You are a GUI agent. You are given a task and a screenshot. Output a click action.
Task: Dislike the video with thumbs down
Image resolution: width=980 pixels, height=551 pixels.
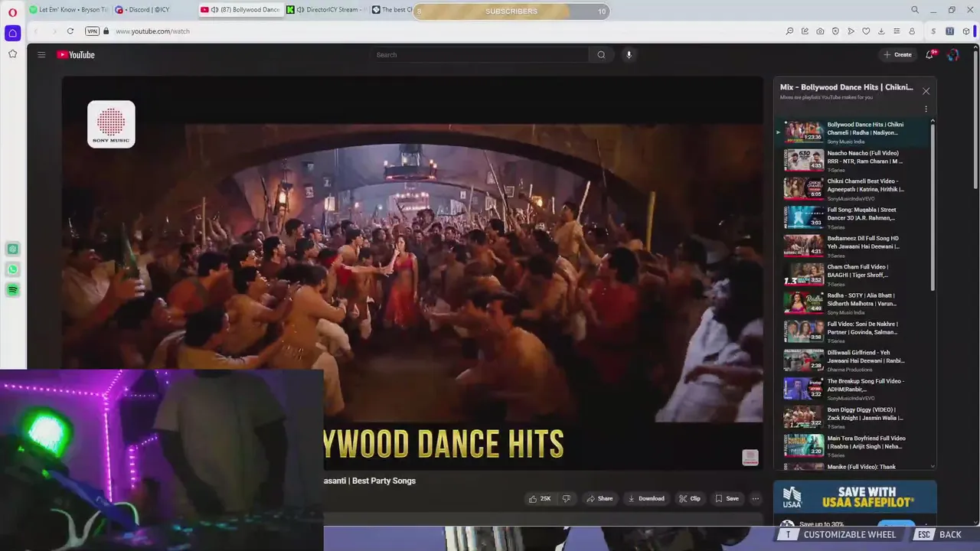point(567,498)
